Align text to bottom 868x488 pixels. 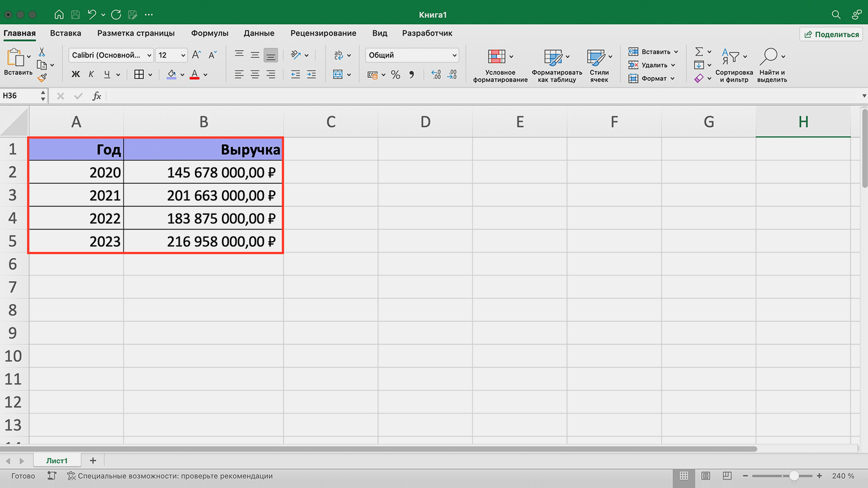click(x=271, y=55)
